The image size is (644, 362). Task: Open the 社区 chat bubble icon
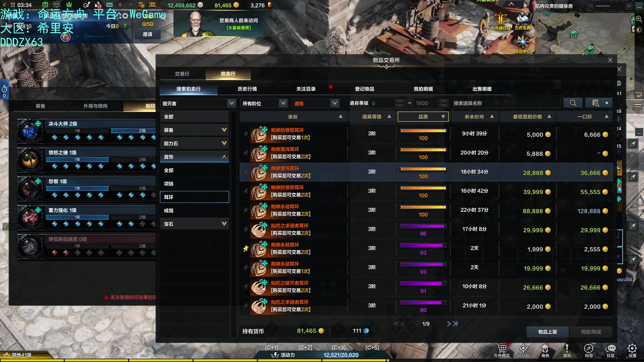[610, 348]
